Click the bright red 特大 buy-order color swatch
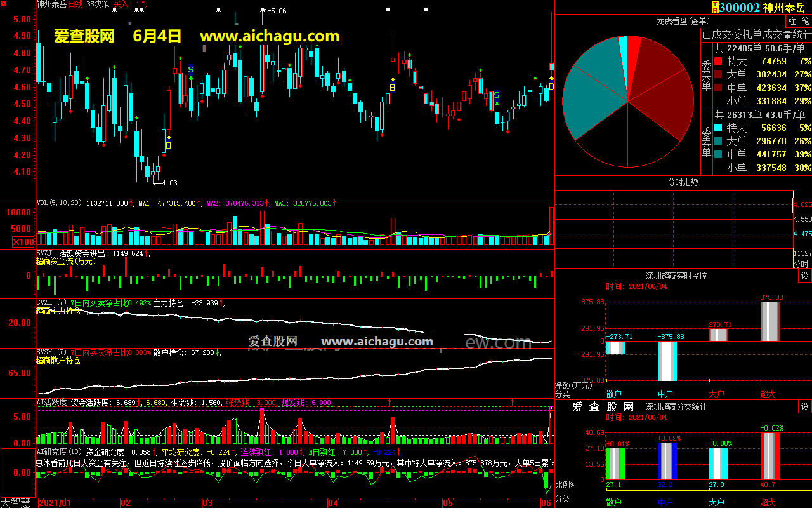The height and width of the screenshot is (508, 812). pyautogui.click(x=718, y=62)
